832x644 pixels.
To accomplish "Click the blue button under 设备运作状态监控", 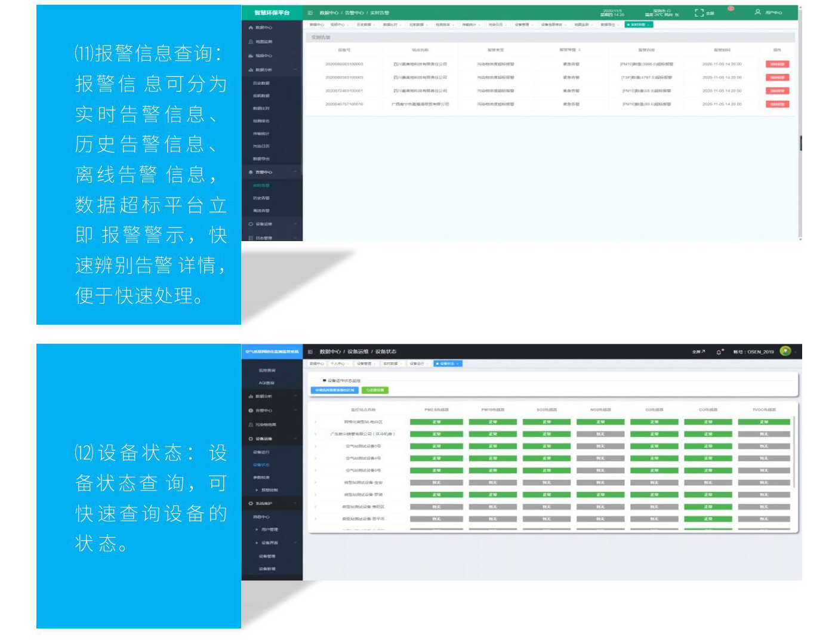I will point(334,390).
